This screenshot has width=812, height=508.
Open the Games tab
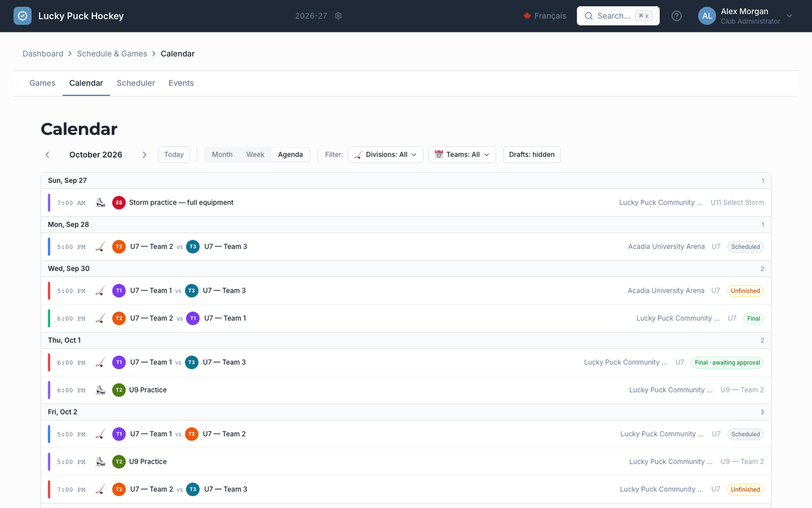pyautogui.click(x=43, y=83)
